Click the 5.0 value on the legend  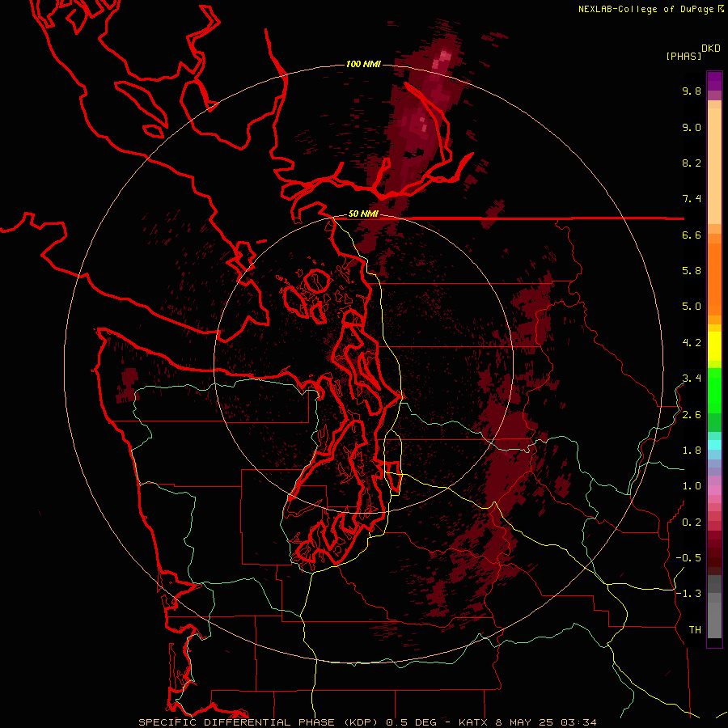[x=692, y=307]
